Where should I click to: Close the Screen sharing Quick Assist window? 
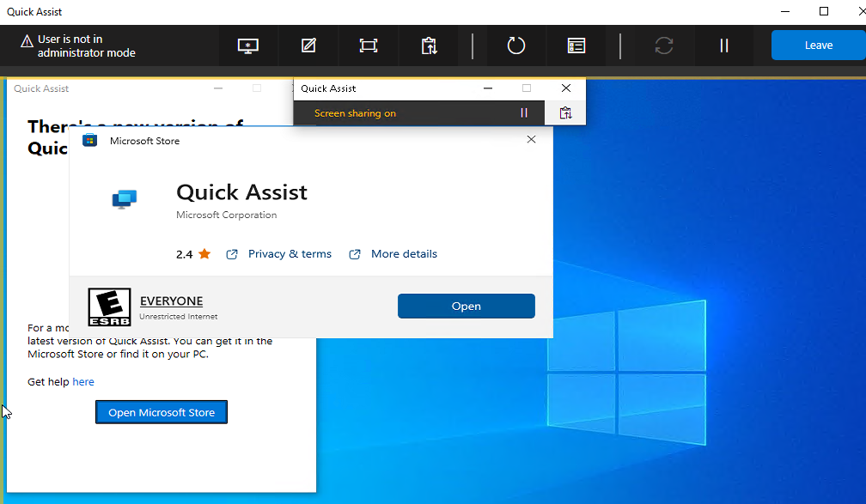point(566,88)
